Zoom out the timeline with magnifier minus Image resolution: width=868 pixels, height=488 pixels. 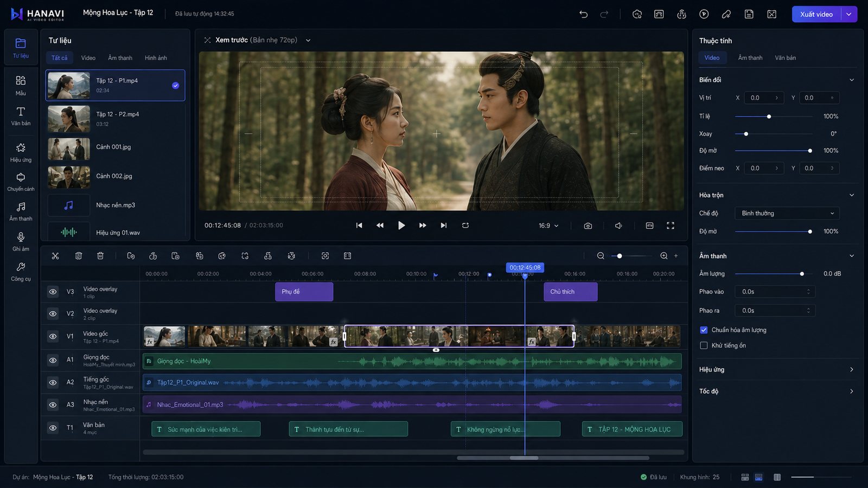click(x=601, y=256)
